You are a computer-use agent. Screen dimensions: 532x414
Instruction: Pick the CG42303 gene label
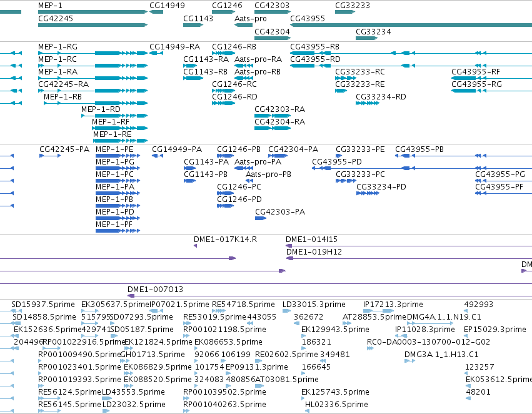point(272,6)
